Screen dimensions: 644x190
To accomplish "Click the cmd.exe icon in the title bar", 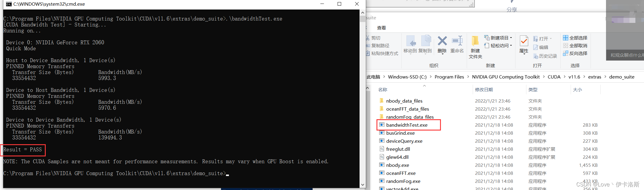I will click(x=9, y=4).
